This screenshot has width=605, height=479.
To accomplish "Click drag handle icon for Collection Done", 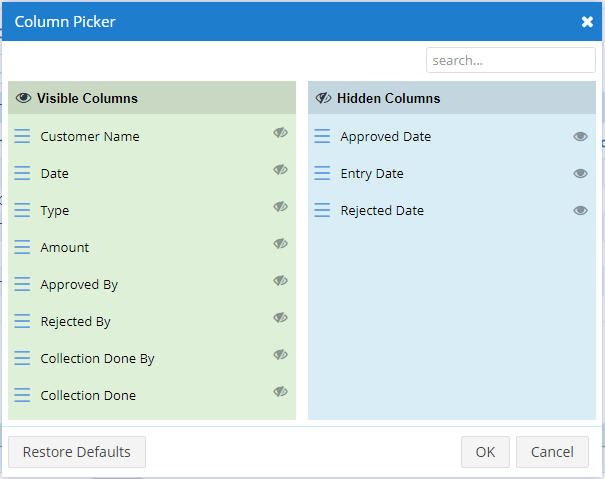I will point(22,395).
